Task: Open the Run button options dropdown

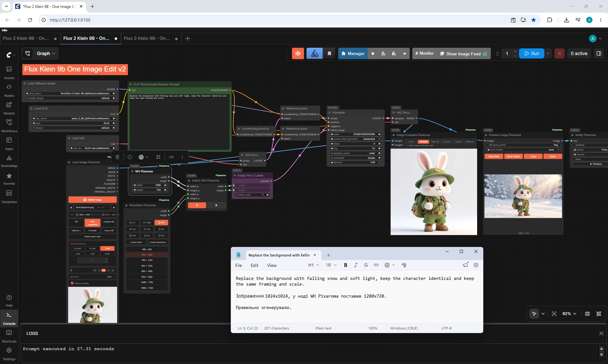Action: pos(548,53)
